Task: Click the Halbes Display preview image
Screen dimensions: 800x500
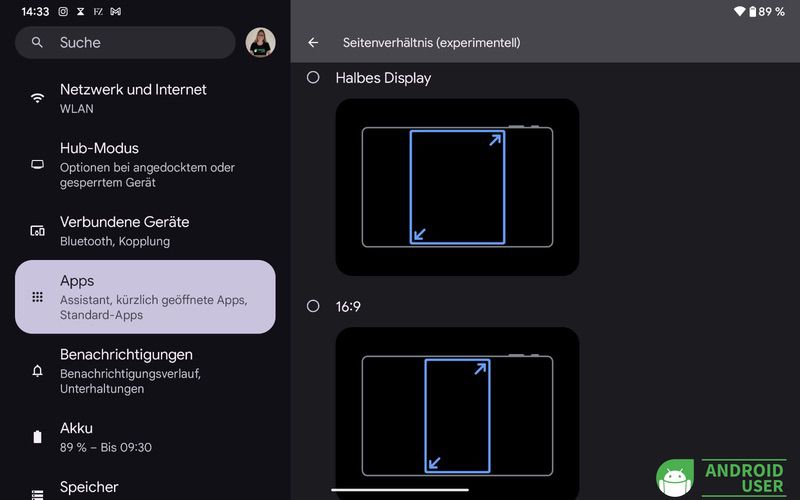Action: 457,187
